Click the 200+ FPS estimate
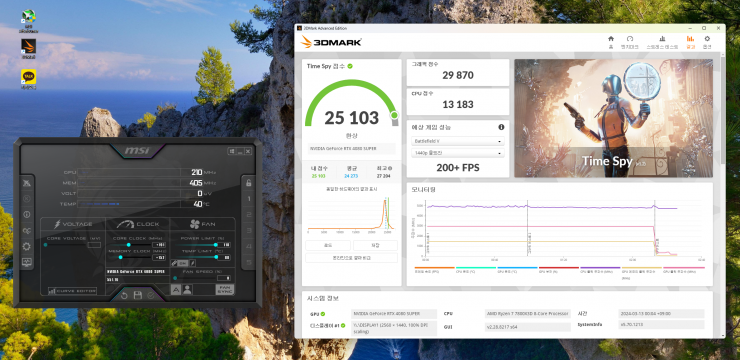This screenshot has width=740, height=360. [458, 168]
